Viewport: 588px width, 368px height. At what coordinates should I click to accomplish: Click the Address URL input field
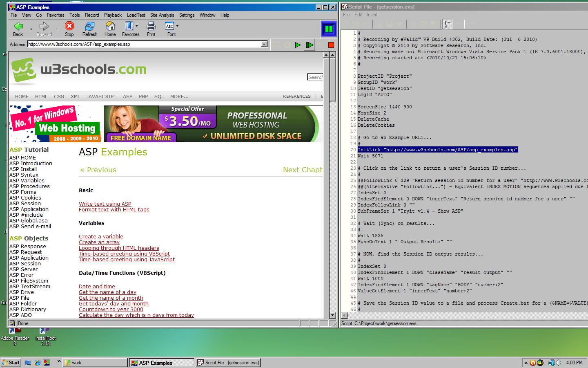tap(145, 44)
